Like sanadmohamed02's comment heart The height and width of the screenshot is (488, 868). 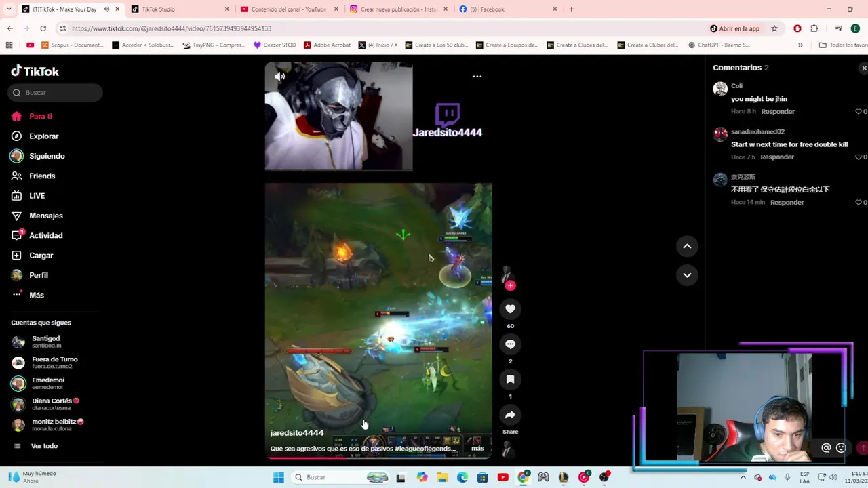point(859,157)
